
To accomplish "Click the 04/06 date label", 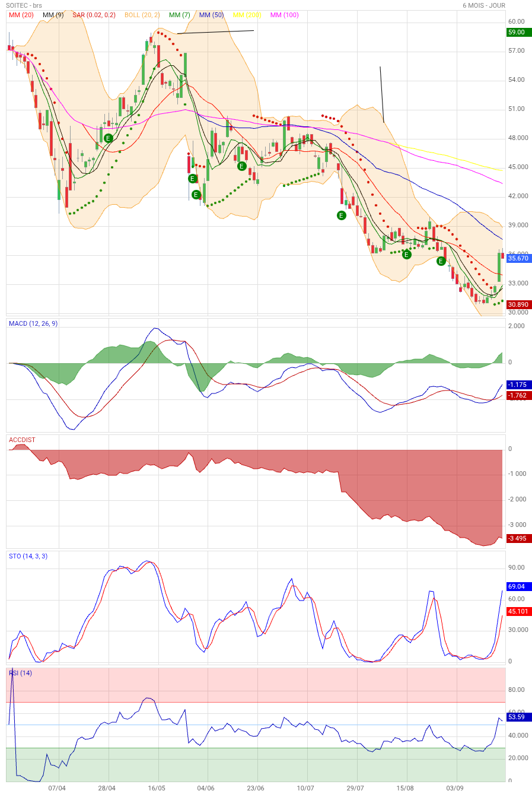I will [x=206, y=788].
